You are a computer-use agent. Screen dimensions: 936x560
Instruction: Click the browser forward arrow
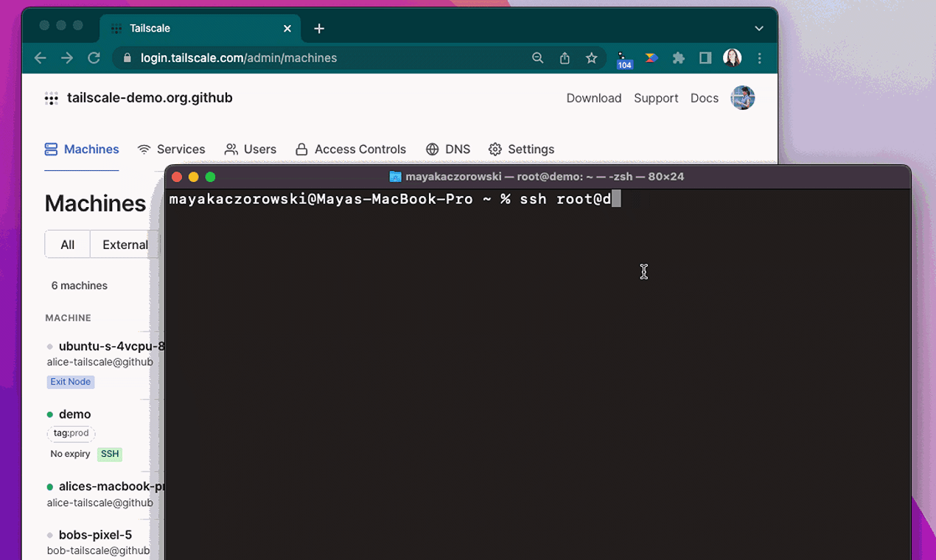click(67, 58)
